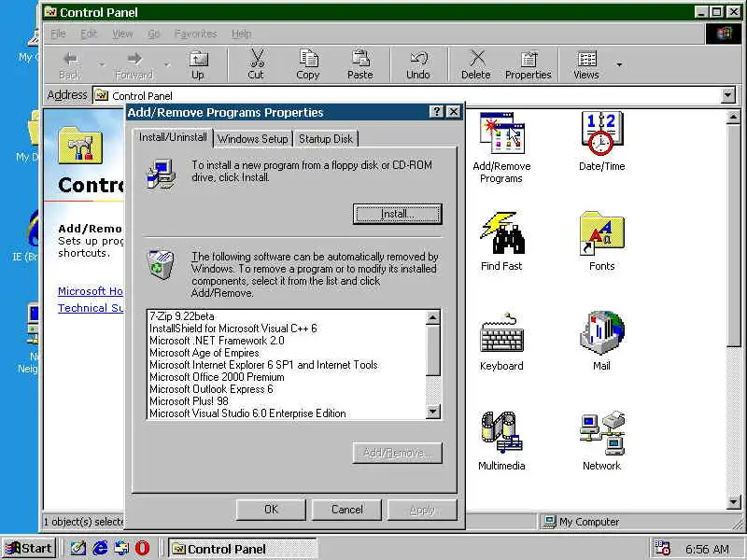Open the Fonts folder icon
The image size is (747, 560).
click(601, 242)
